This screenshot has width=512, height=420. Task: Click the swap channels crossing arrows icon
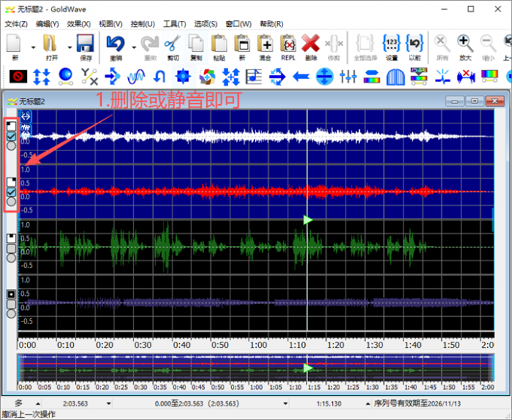point(277,77)
